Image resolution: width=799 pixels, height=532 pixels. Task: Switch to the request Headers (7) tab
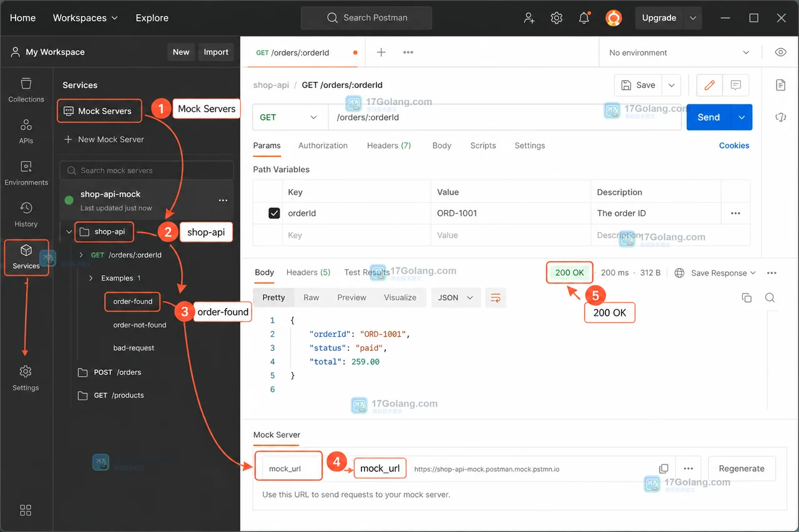point(389,145)
